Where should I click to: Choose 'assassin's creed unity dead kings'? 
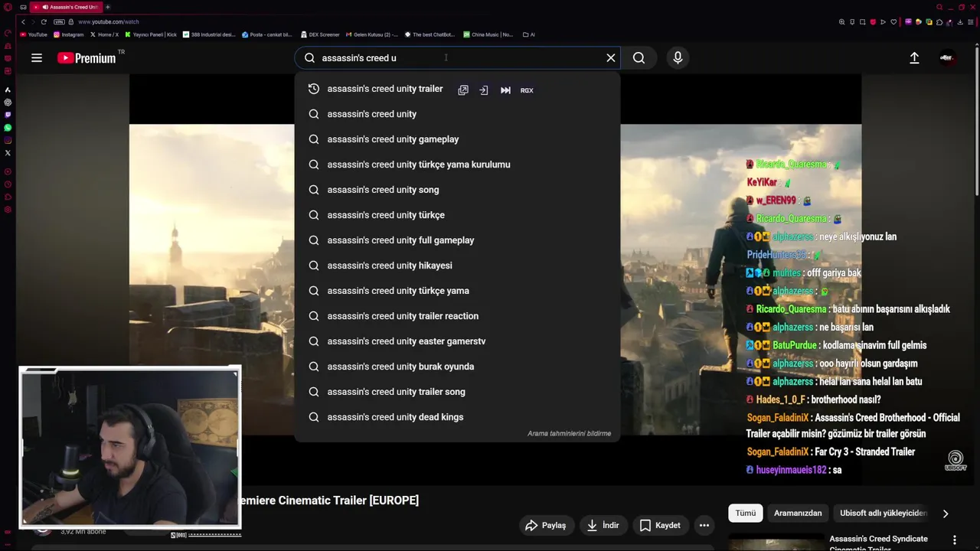tap(457, 417)
